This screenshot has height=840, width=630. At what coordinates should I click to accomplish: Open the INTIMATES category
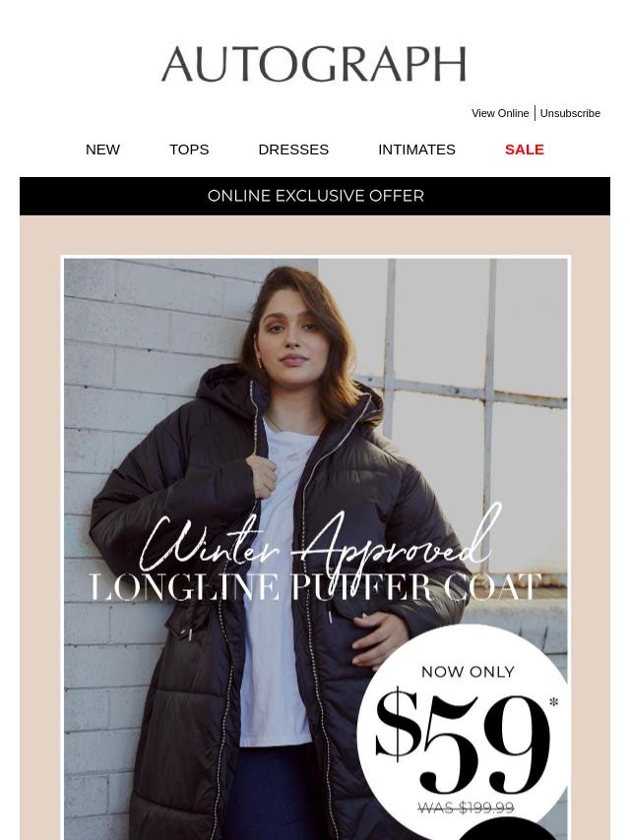(x=416, y=150)
